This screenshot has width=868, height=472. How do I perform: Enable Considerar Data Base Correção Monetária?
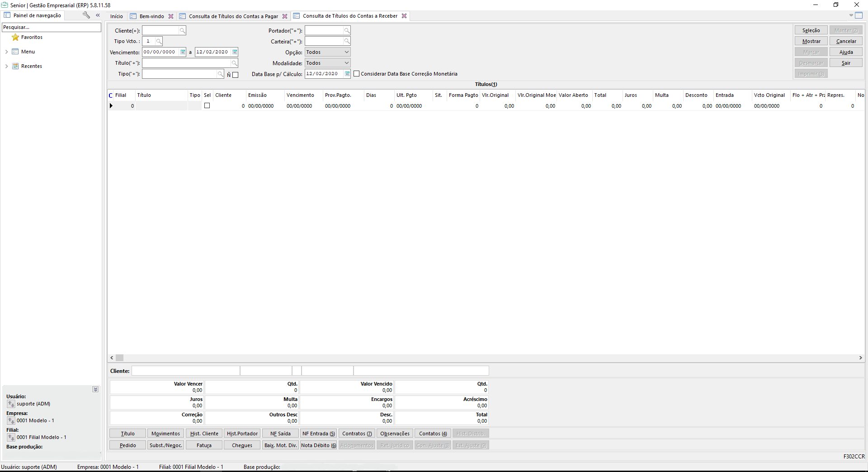pos(357,74)
